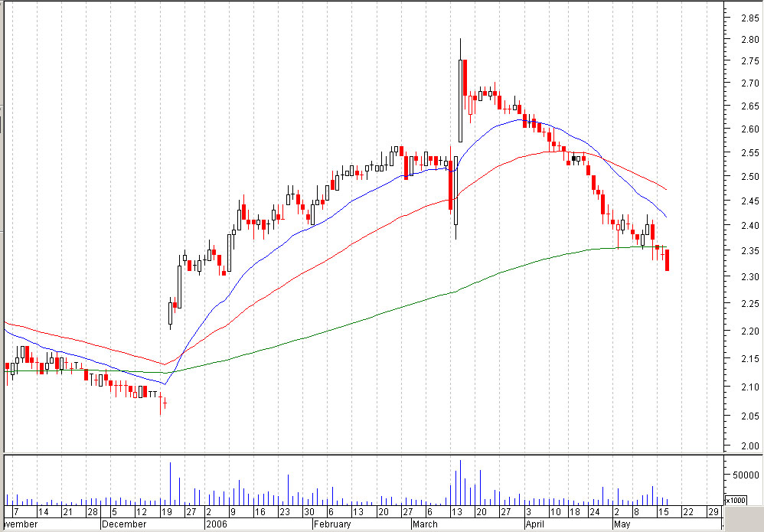Viewport: 764px width, 532px height.
Task: Click the "24" date axis label
Action: 595,512
